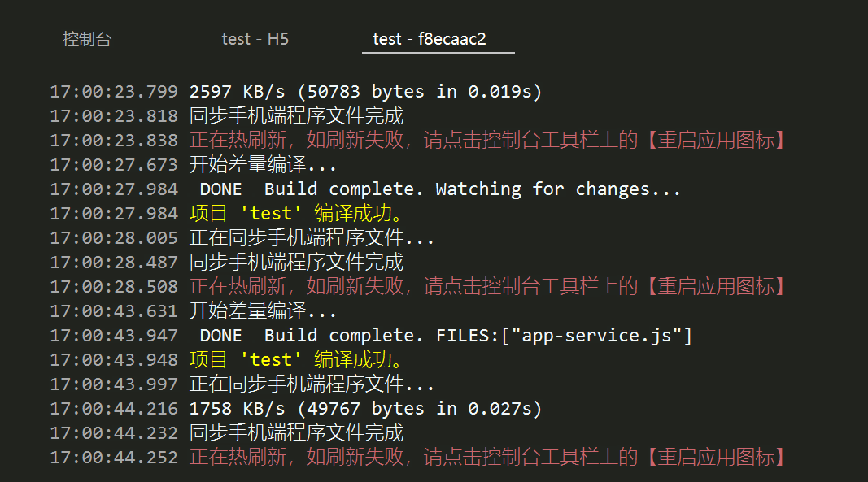
Task: Select the test - f8ecaac2 tab
Action: 430,39
